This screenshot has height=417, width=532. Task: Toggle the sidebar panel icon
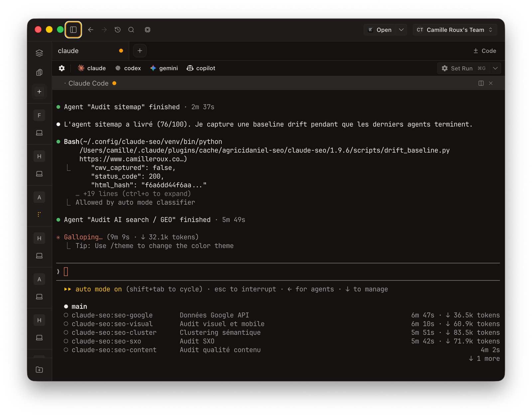tap(73, 30)
